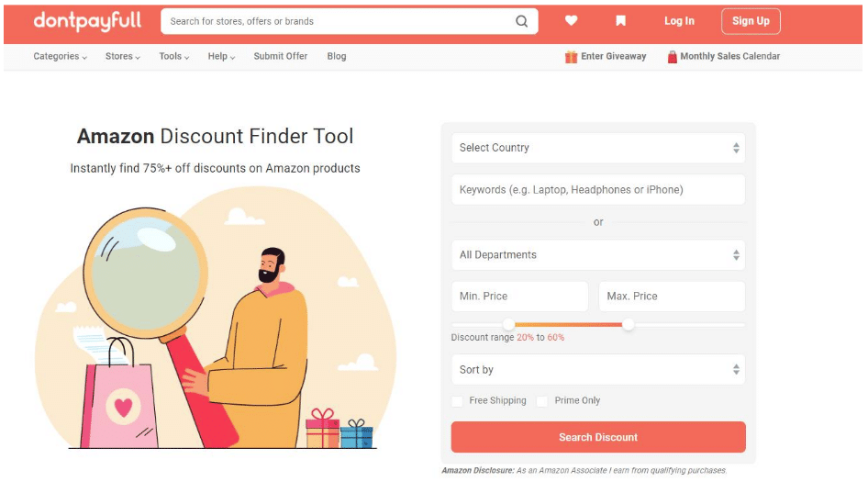Open the Sort by dropdown

coord(597,370)
